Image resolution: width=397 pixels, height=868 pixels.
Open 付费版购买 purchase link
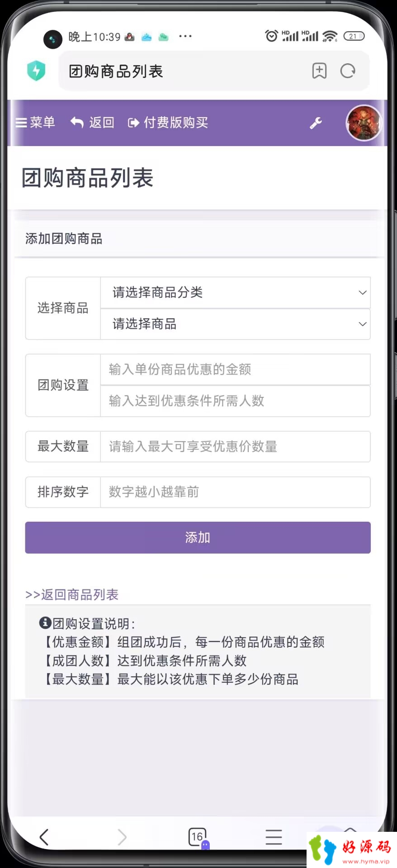point(168,123)
